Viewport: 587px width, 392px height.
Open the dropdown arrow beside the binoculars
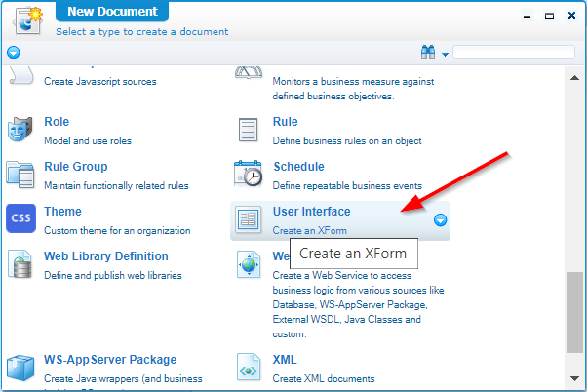click(446, 54)
